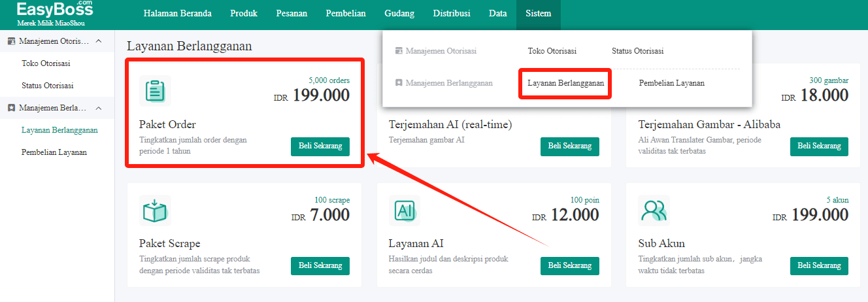Select Toko Otorisasi in Sistem dropdown

(552, 51)
